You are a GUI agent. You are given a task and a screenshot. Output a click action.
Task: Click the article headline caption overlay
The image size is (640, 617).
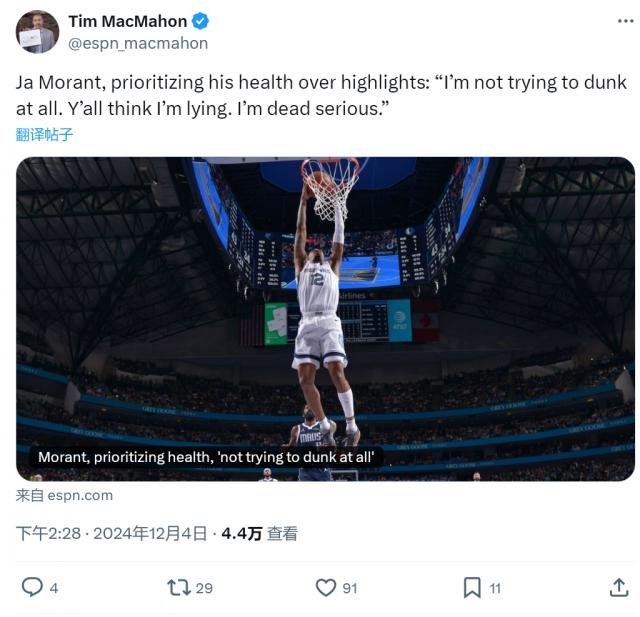click(x=206, y=457)
